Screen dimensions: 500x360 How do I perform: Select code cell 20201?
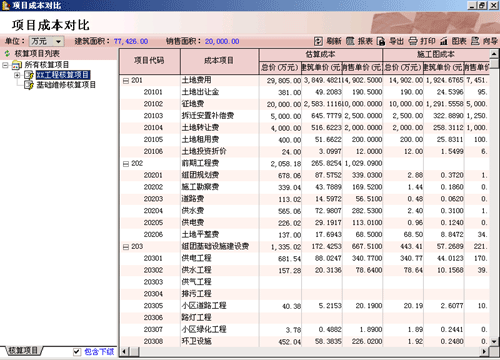click(150, 175)
